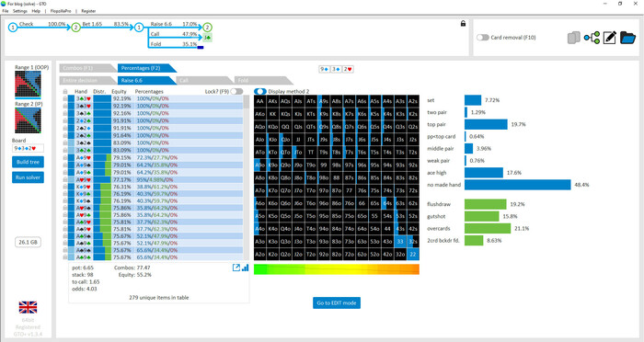Click the copy pages icon near Card removal
Screen dimensions: 644x342
tap(574, 38)
